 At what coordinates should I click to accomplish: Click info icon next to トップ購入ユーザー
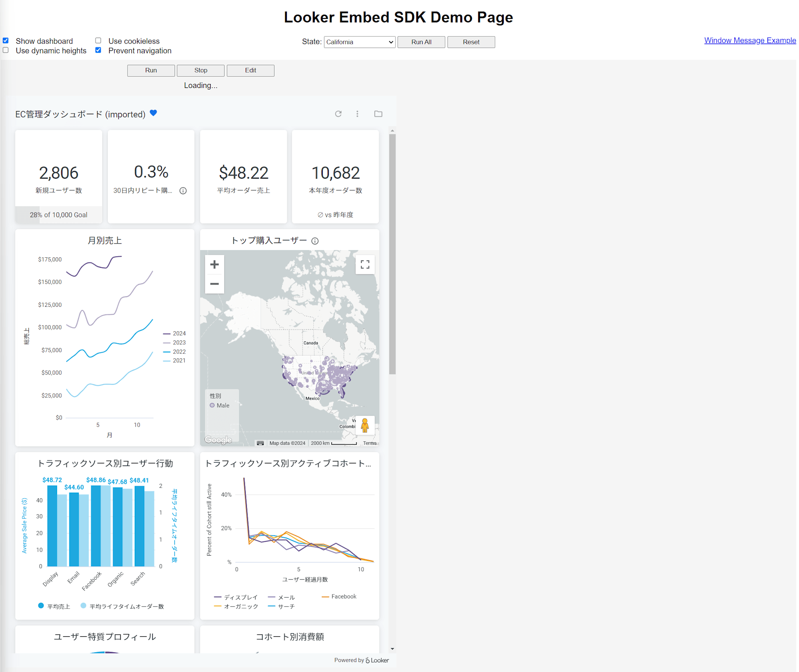pos(316,241)
